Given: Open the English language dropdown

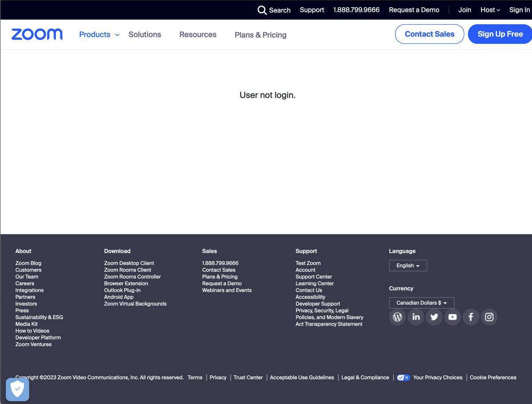Looking at the screenshot, I should coord(408,265).
